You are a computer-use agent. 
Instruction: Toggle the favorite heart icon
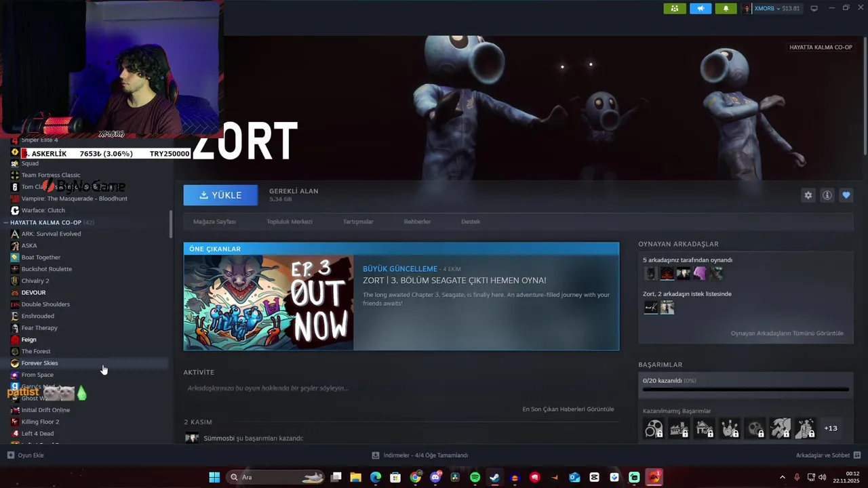[846, 195]
